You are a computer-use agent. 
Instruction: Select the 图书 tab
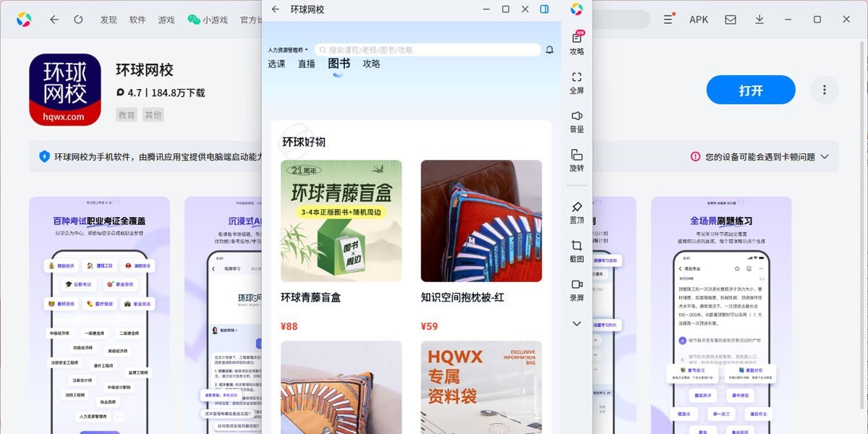tap(339, 64)
